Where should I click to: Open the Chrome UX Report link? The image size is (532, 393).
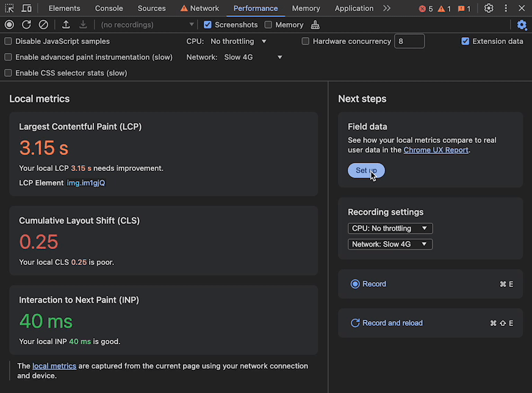[436, 150]
